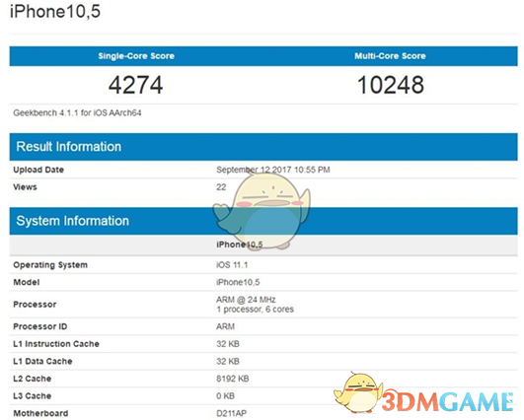
Task: Click the 1 processor, 6 cores text
Action: pyautogui.click(x=255, y=310)
